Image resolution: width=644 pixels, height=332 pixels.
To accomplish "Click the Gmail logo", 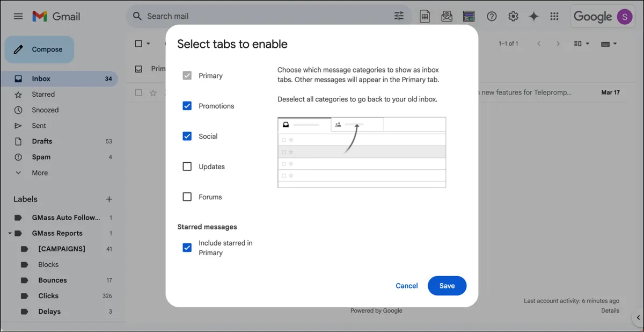I will (x=56, y=16).
